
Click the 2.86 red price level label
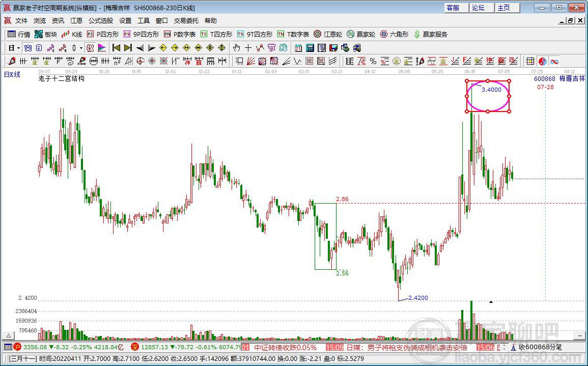[343, 199]
